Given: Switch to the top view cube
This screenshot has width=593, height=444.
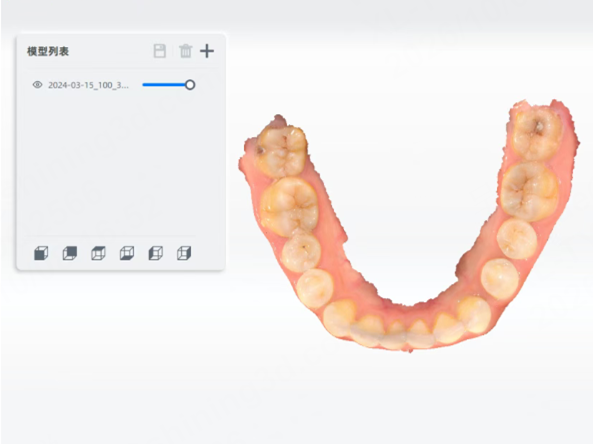Looking at the screenshot, I should 98,253.
